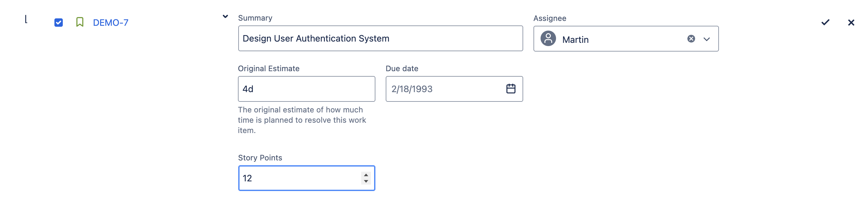Expand the Assignee dropdown chevron
The width and height of the screenshot is (868, 201).
coord(707,39)
